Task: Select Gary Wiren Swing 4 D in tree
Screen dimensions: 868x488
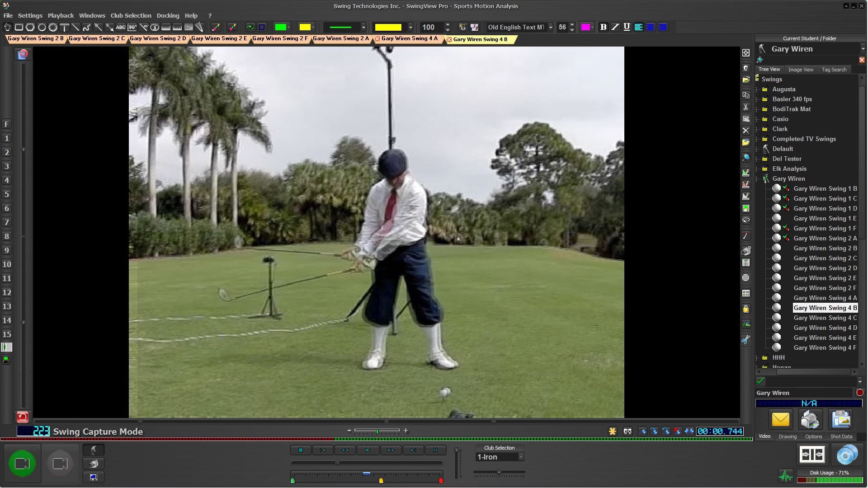Action: click(825, 328)
